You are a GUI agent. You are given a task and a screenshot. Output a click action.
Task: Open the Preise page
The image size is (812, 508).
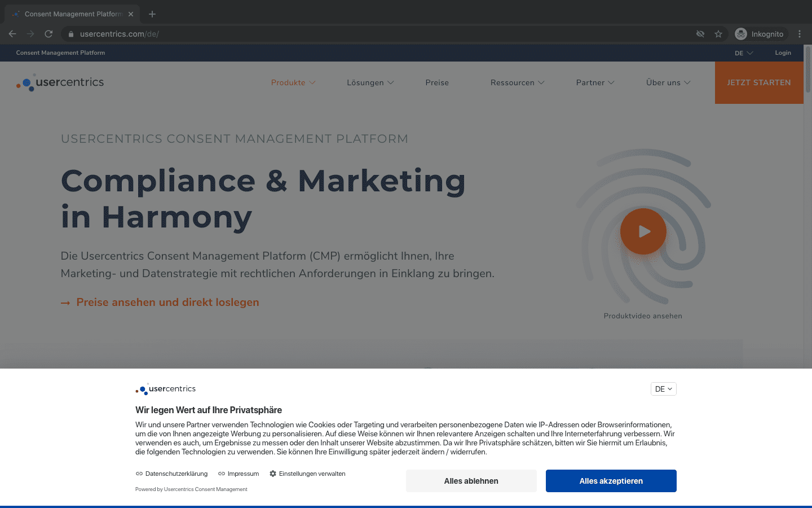tap(437, 82)
